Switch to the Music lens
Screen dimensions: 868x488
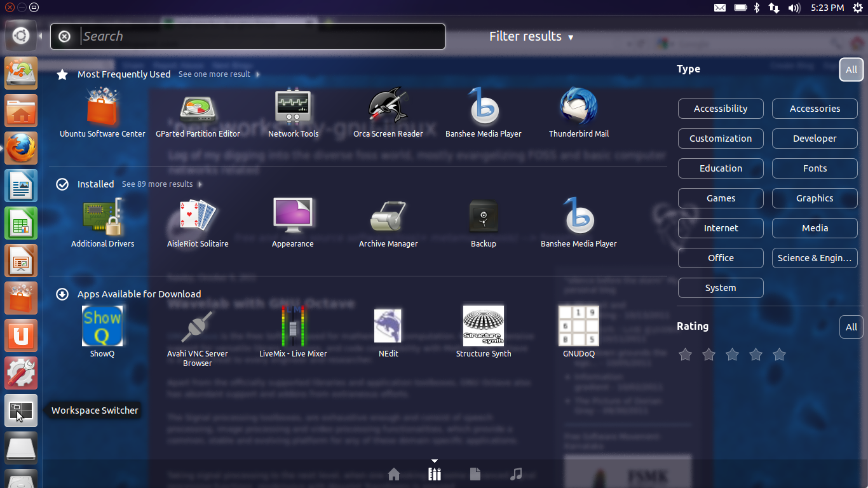[516, 473]
